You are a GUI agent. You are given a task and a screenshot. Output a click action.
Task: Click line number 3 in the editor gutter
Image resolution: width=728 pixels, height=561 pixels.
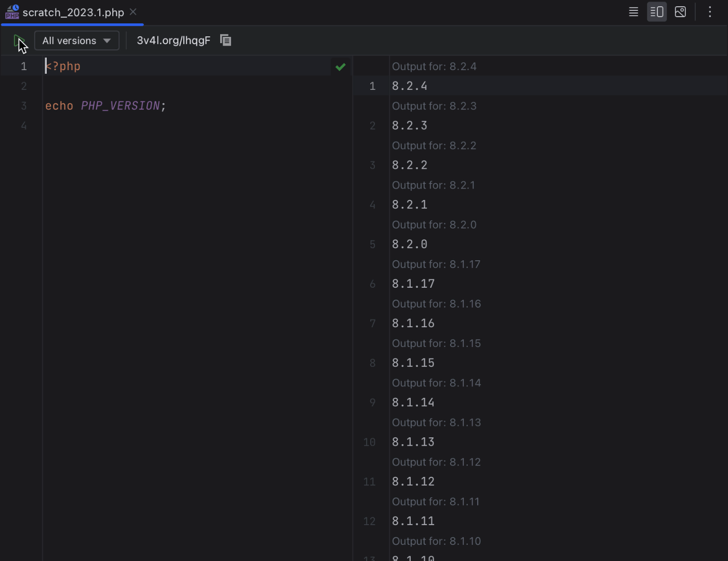coord(24,106)
